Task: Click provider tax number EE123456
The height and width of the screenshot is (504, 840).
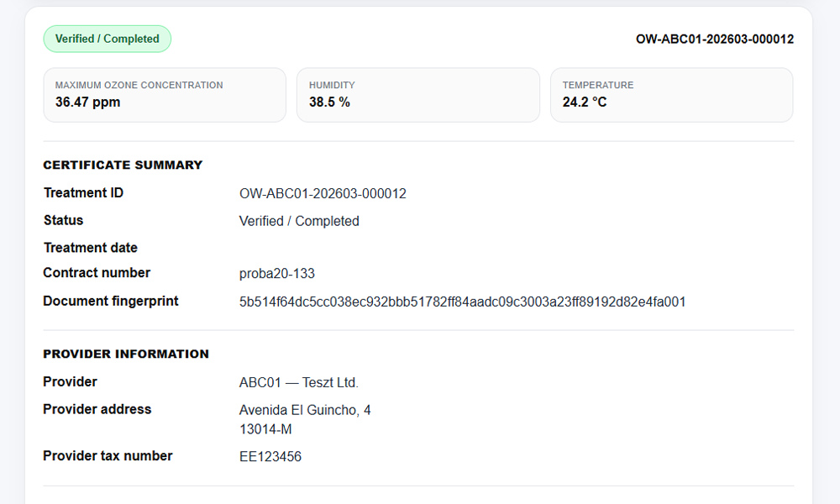Action: click(270, 457)
